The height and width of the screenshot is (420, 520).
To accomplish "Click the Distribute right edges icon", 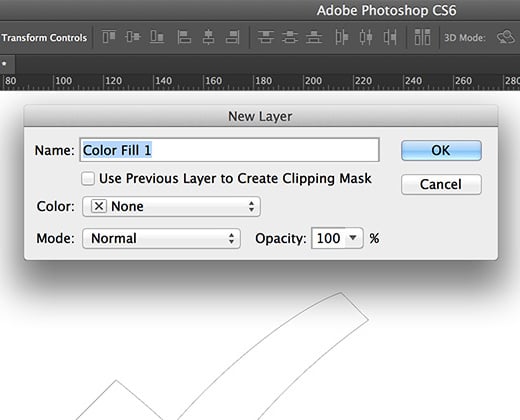I will tap(390, 37).
